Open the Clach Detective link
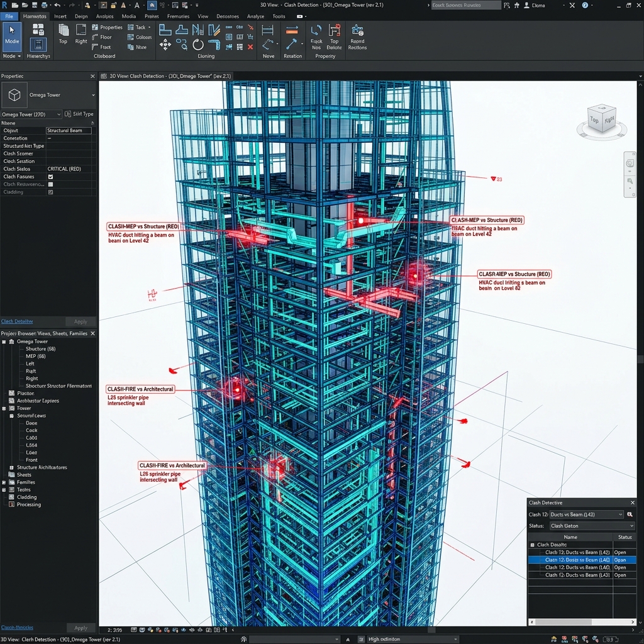This screenshot has width=644, height=644. click(x=17, y=321)
